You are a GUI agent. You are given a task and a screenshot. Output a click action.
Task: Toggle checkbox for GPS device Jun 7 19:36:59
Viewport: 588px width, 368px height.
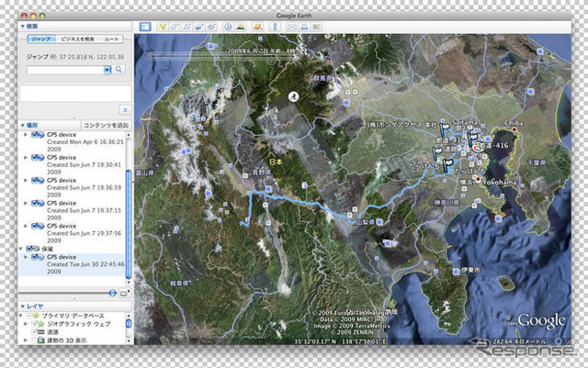(x=35, y=180)
